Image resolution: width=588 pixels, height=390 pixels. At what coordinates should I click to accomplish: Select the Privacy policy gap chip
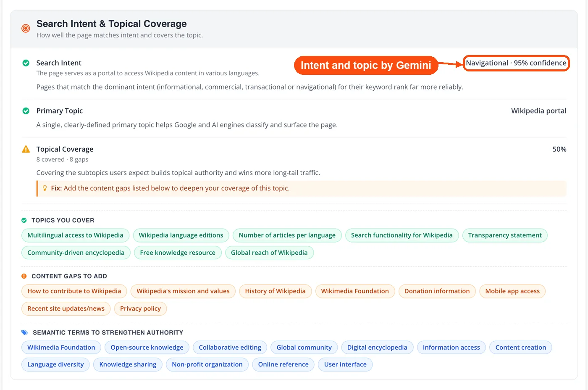tap(140, 308)
